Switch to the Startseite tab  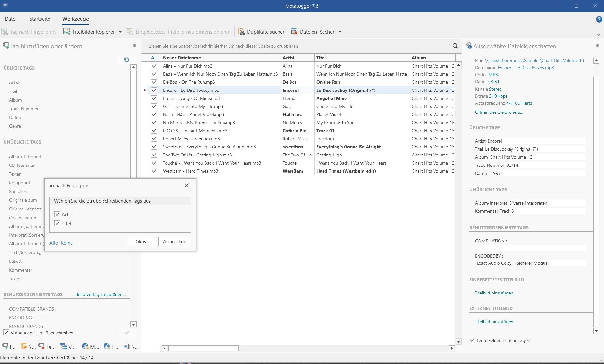tap(40, 19)
